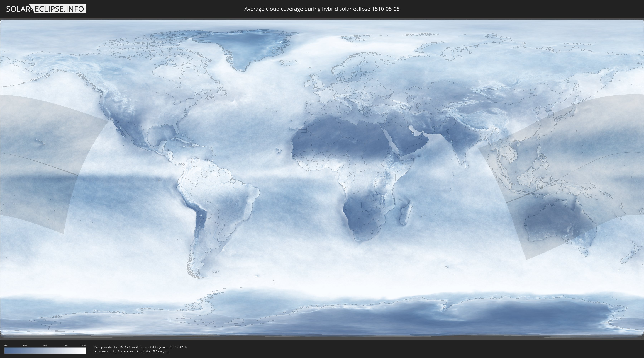Click the '100%' legend label
The height and width of the screenshot is (358, 644).
(83, 345)
